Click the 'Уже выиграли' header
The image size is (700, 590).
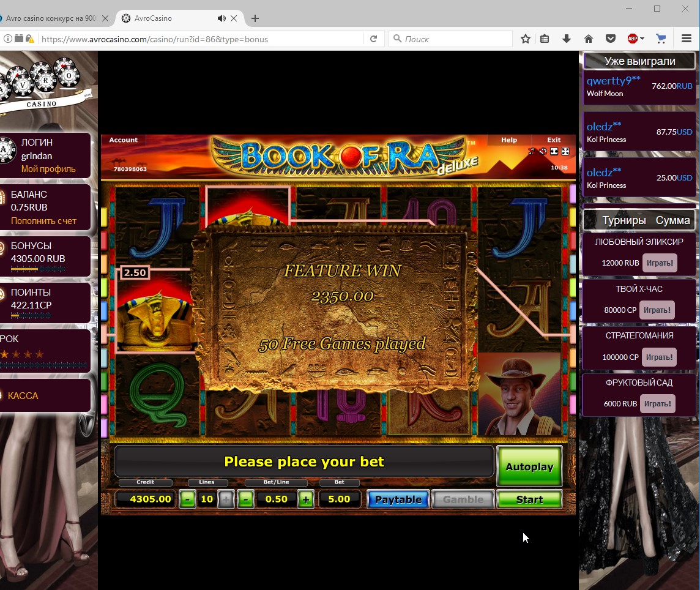point(639,61)
